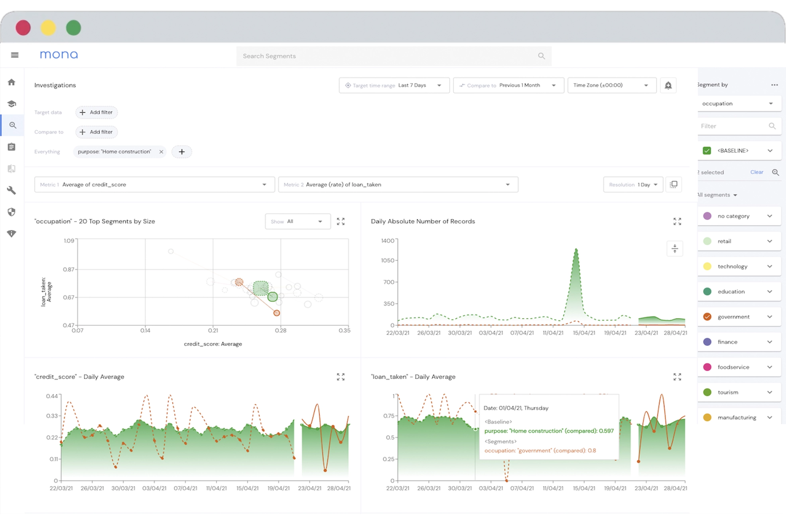Click the red macOS close button

click(x=23, y=28)
